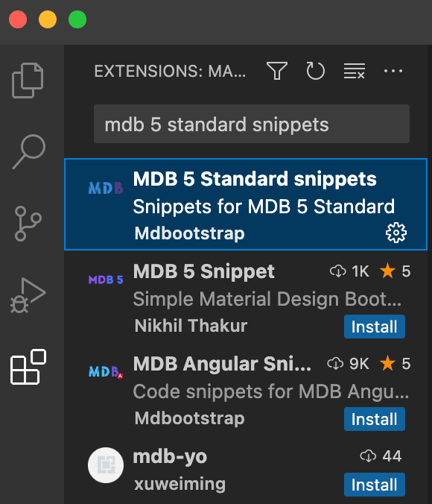This screenshot has height=504, width=432.
Task: Open the Explorer view in activity bar
Action: tap(28, 81)
